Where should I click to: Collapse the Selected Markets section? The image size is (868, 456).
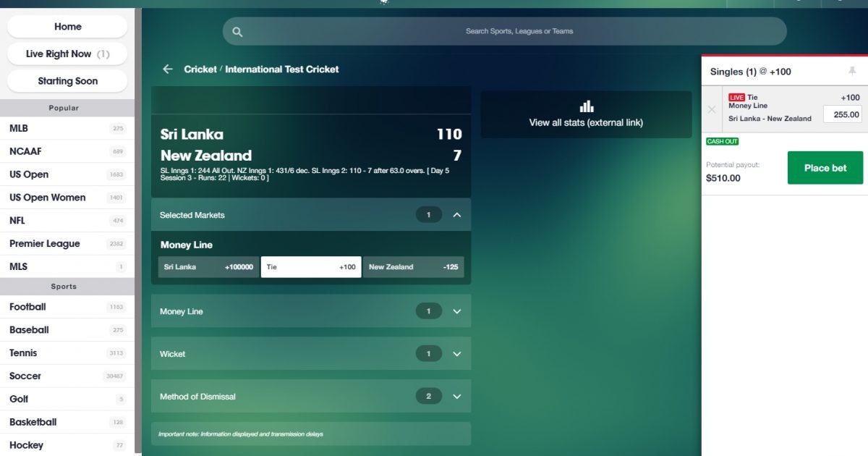(456, 215)
